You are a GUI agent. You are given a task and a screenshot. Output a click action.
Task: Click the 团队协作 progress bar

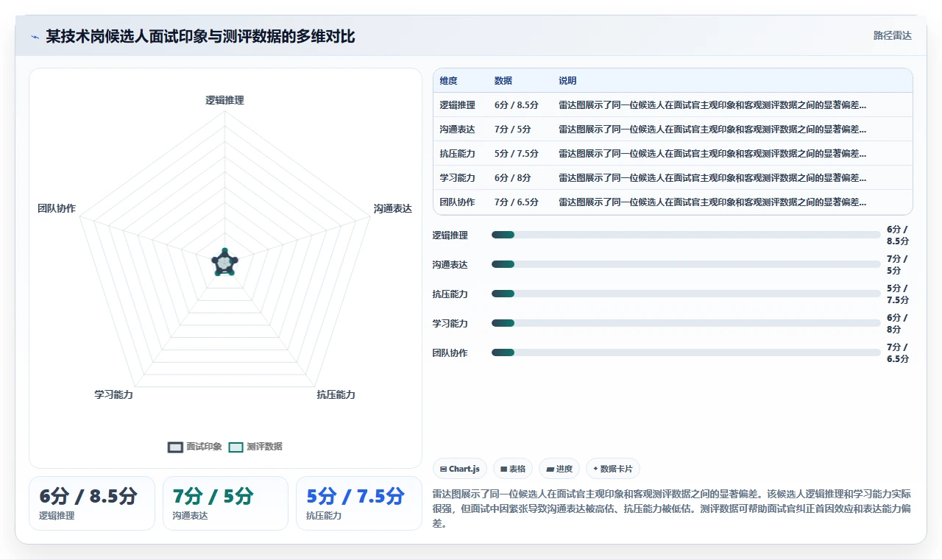686,352
